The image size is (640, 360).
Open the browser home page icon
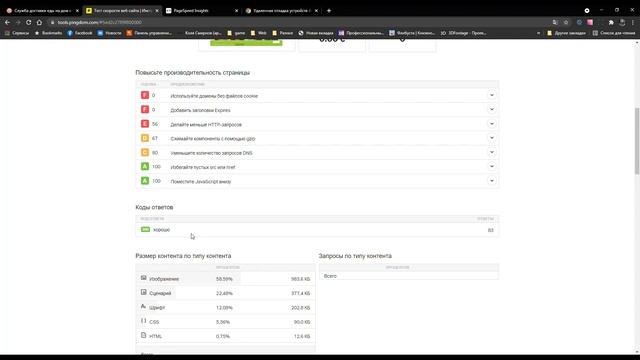pos(39,22)
